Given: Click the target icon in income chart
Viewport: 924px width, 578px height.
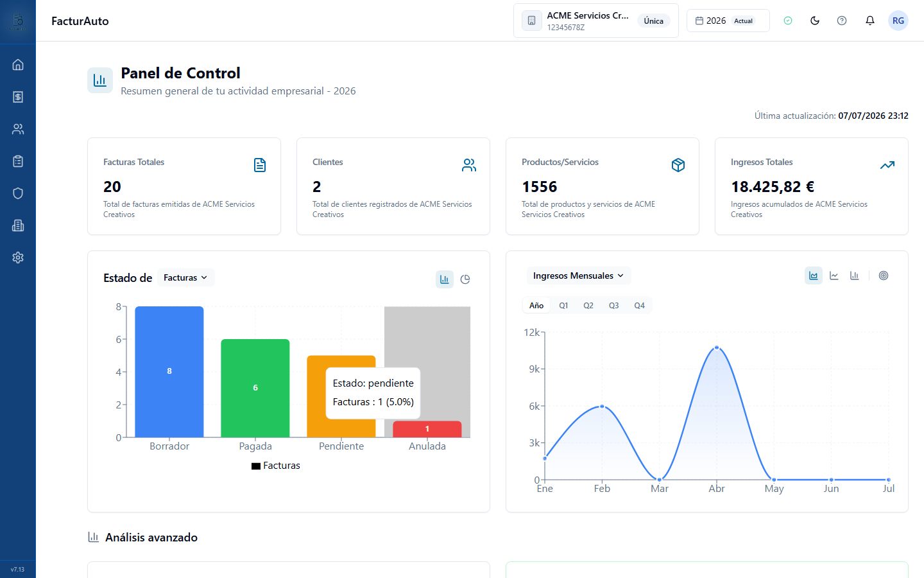Looking at the screenshot, I should click(884, 276).
